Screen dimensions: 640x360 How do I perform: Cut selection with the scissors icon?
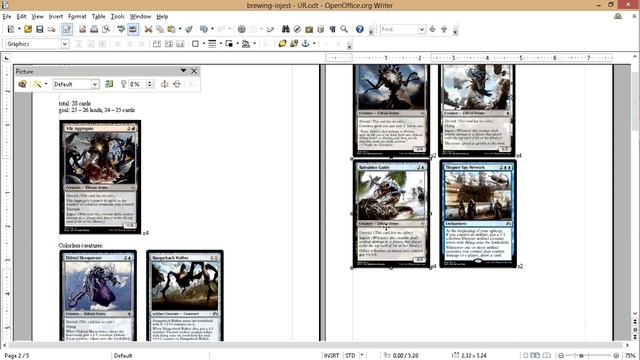[149, 29]
